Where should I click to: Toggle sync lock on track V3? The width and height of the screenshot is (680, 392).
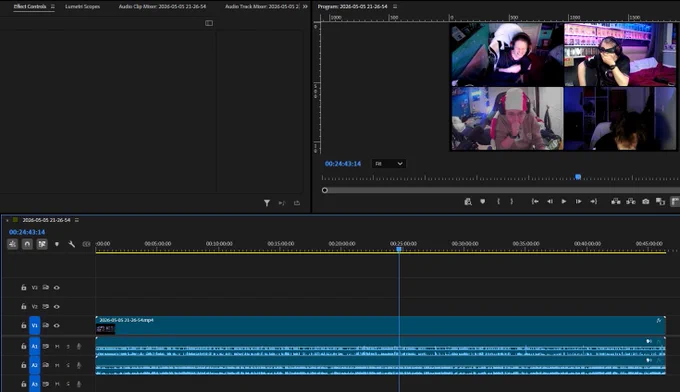tap(46, 287)
